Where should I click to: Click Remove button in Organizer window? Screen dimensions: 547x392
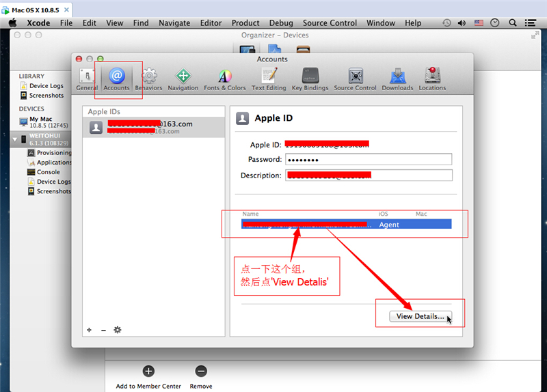pos(201,378)
